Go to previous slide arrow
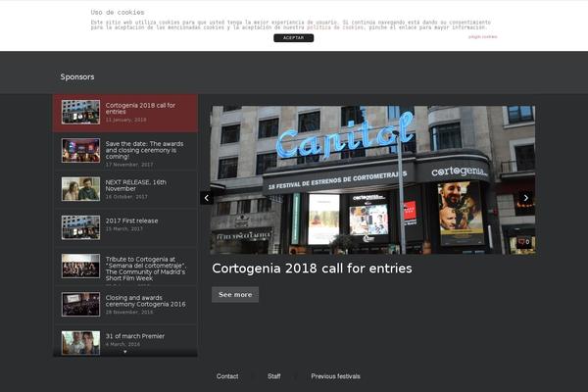Viewport: 588px width, 392px height. [206, 198]
